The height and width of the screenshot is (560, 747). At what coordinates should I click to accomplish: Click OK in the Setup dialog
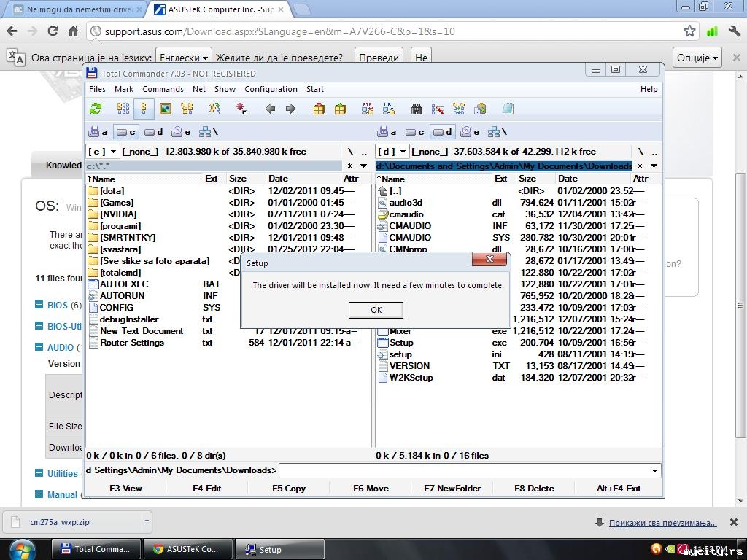pos(376,310)
